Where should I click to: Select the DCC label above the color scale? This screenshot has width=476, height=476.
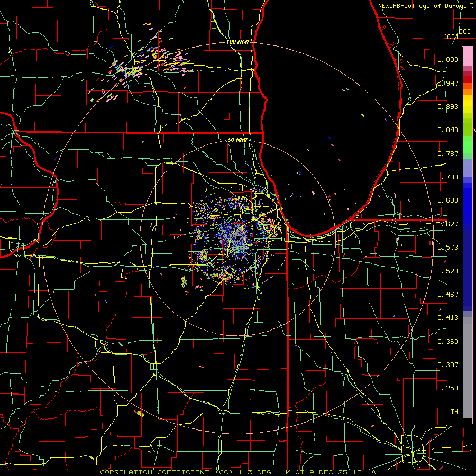click(464, 32)
